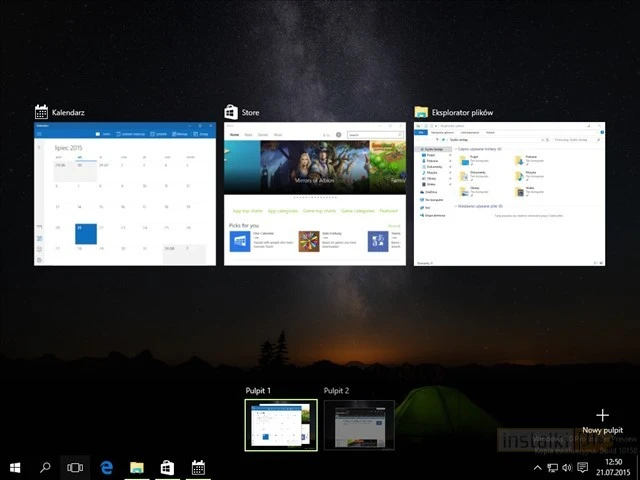Launch Microsoft Edge from the taskbar
This screenshot has width=640, height=480.
point(106,467)
